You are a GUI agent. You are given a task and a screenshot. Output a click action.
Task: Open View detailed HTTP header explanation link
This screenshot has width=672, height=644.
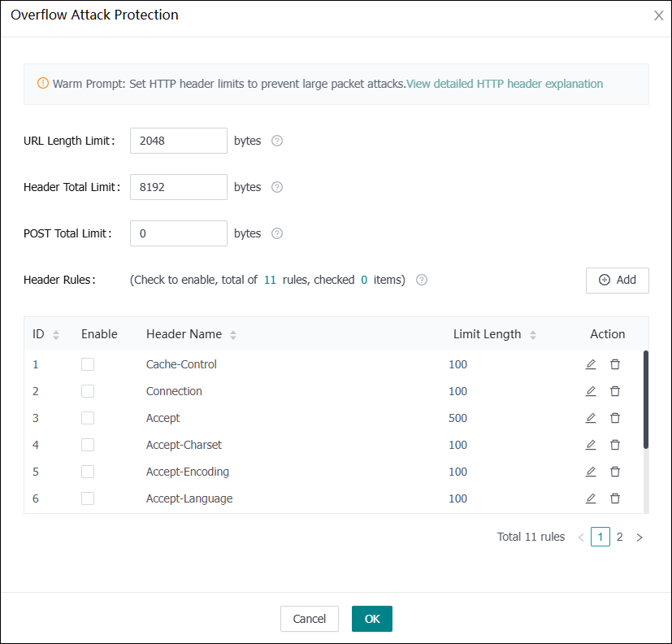click(505, 84)
